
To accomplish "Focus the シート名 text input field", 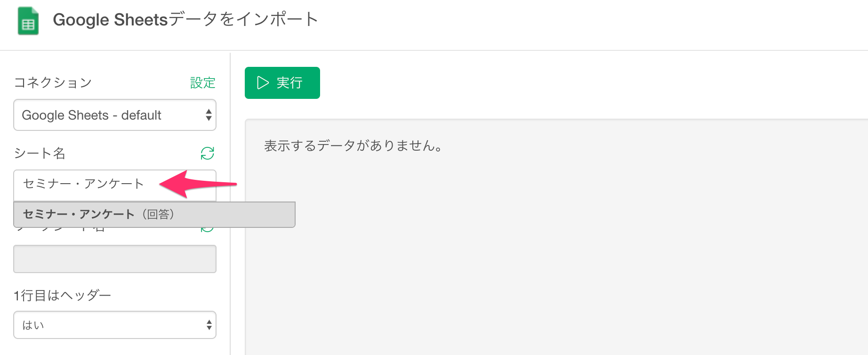I will coord(85,184).
